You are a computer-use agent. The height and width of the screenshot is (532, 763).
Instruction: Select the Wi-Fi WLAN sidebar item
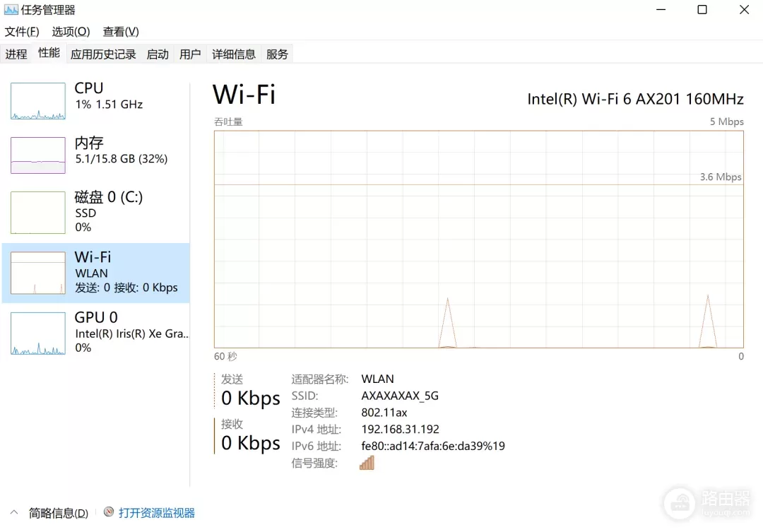coord(95,273)
